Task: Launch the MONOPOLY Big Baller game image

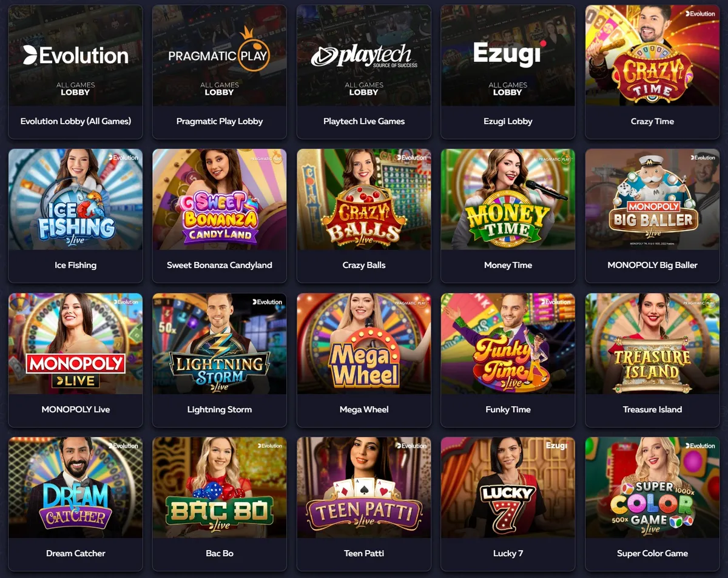Action: pyautogui.click(x=652, y=200)
